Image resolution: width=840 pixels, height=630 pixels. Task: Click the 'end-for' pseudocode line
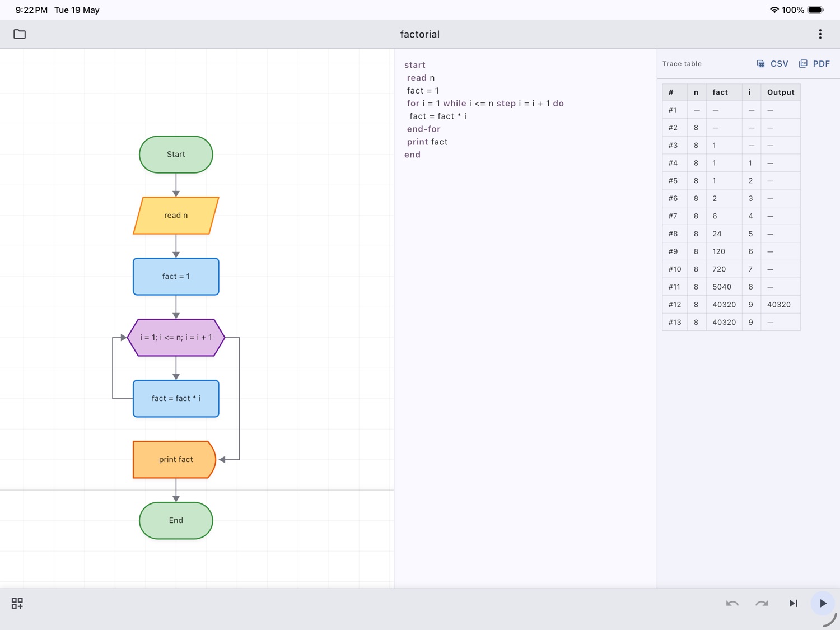424,129
